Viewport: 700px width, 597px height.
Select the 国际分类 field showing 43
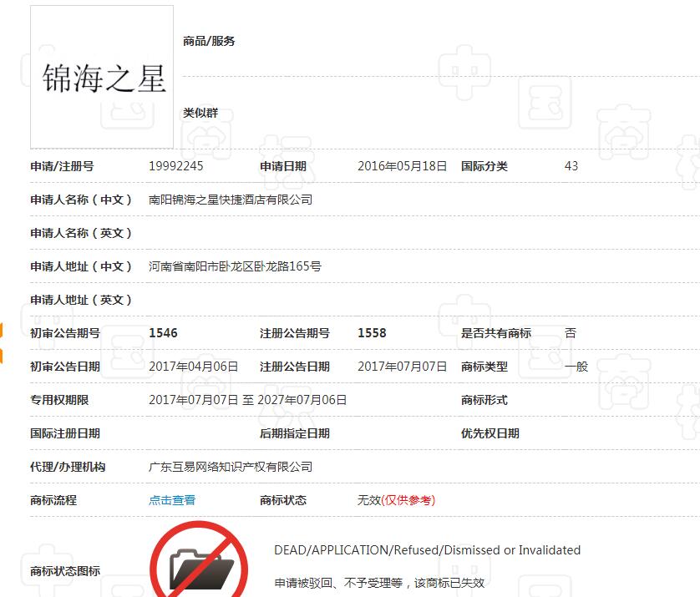(x=571, y=165)
